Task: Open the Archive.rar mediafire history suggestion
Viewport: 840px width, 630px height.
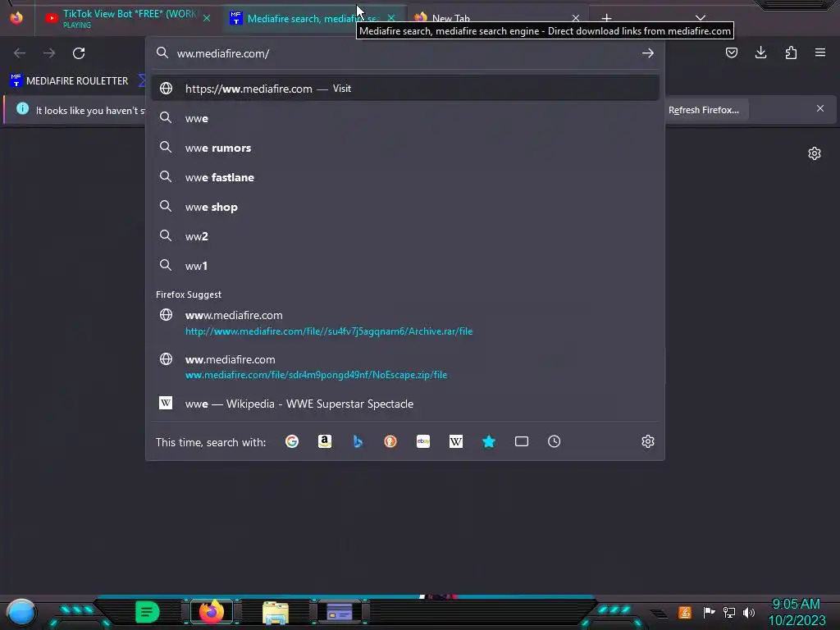Action: (405, 323)
